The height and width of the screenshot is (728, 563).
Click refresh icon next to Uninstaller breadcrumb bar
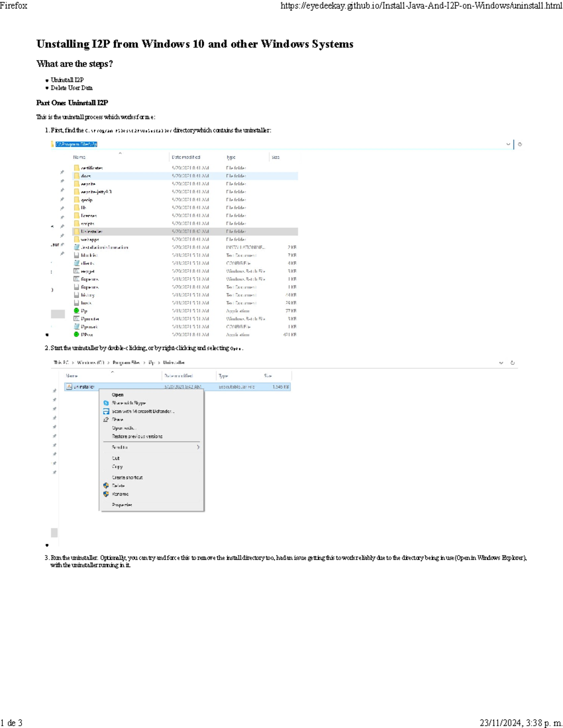512,363
